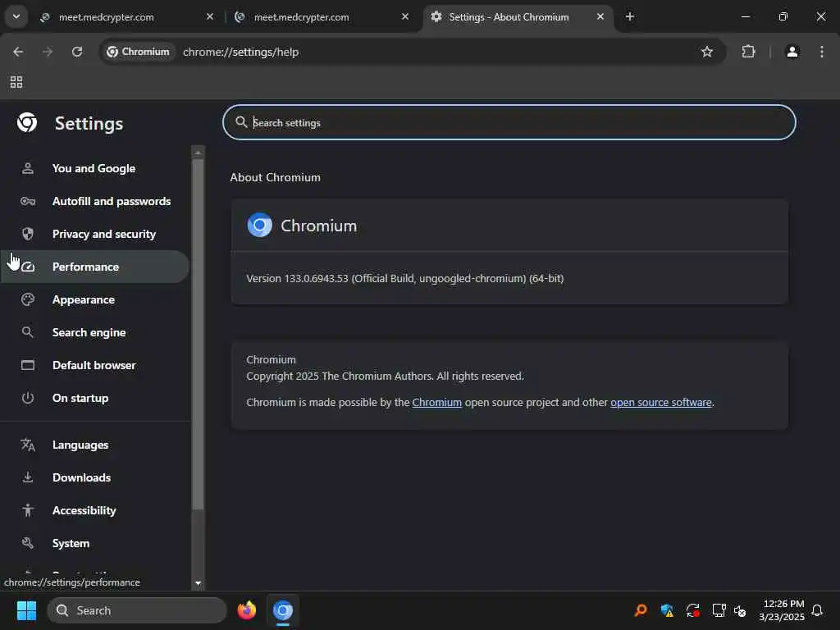Close the Settings - About Chromium tab
The height and width of the screenshot is (630, 840).
(x=600, y=17)
